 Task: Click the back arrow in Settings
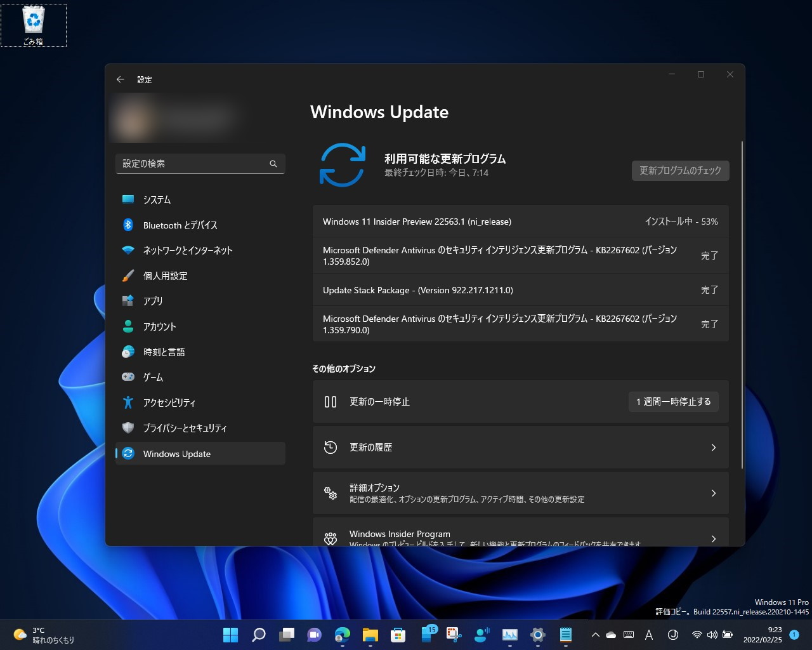point(120,79)
